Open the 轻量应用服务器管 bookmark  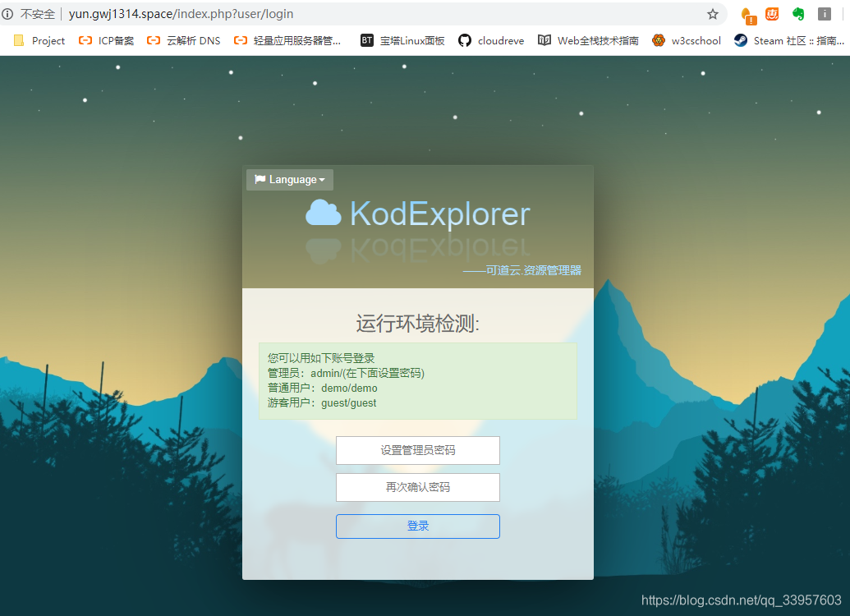point(287,41)
